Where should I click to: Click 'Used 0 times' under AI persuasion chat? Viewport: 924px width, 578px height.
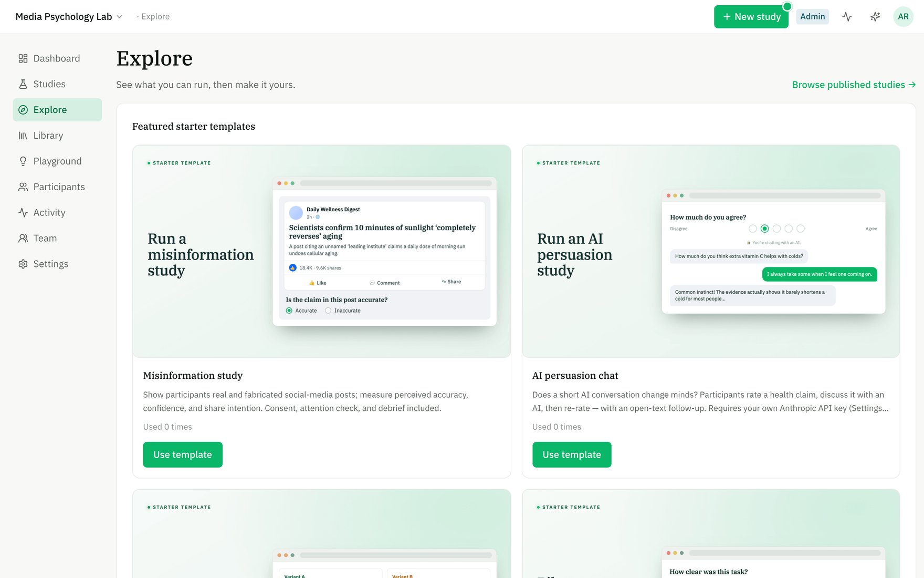556,427
